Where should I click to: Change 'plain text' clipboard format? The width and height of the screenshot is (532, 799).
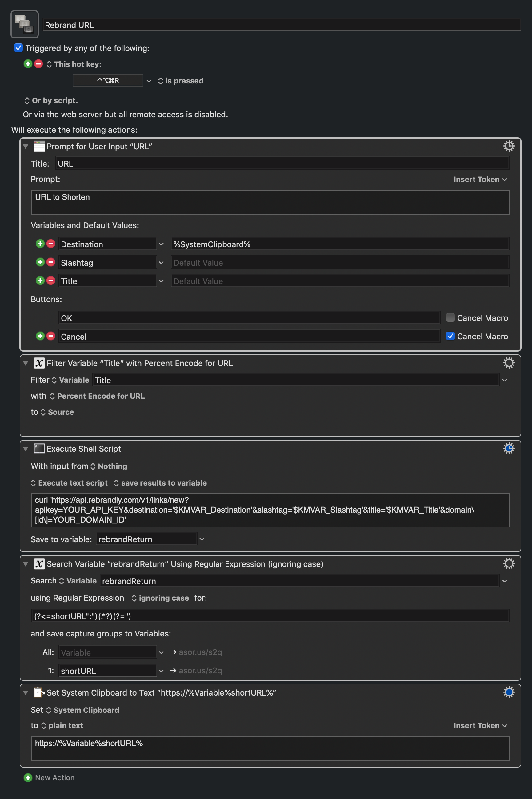62,726
